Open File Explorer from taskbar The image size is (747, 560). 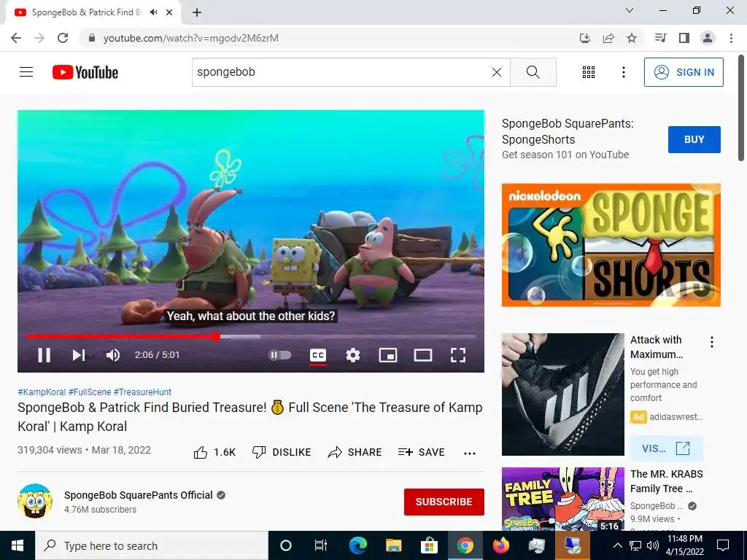[393, 545]
